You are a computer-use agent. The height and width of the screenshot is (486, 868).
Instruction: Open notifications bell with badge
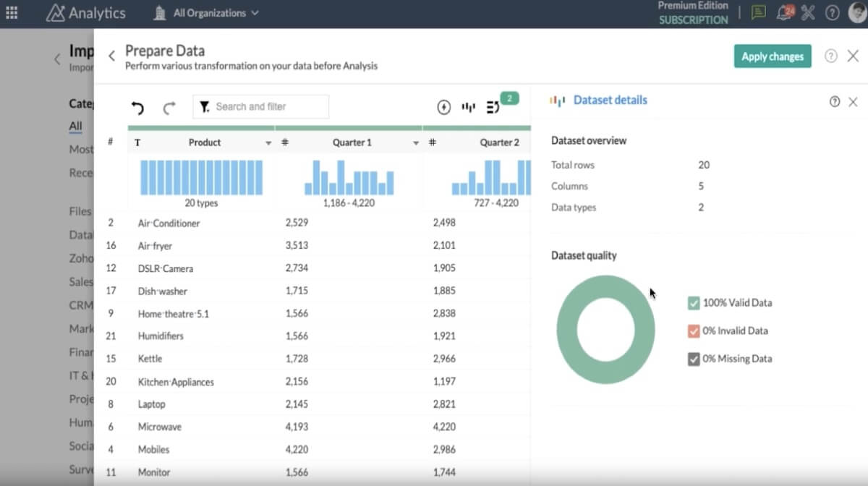tap(784, 12)
